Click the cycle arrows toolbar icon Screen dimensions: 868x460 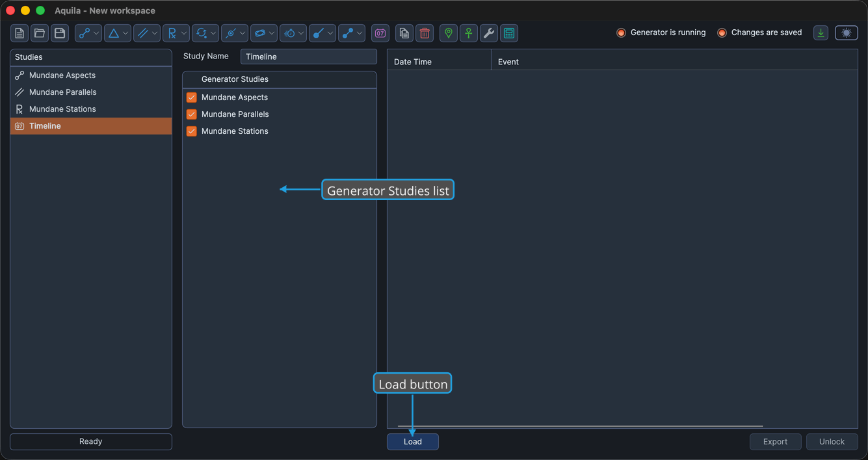pos(202,33)
